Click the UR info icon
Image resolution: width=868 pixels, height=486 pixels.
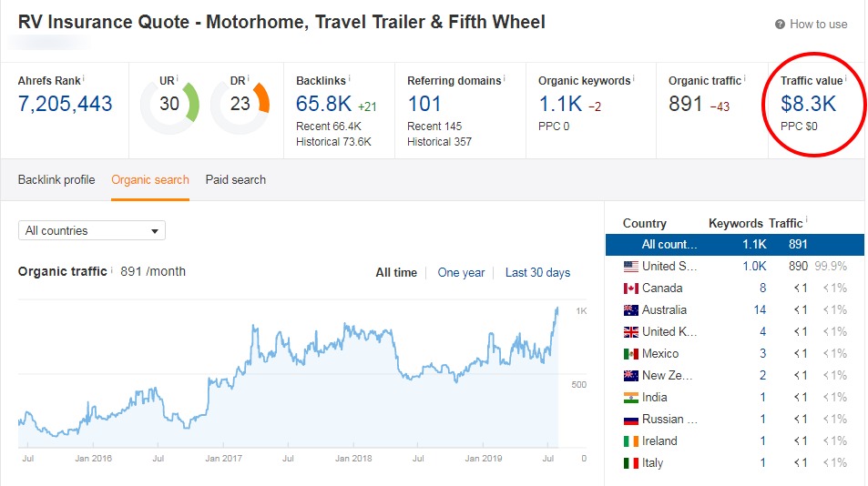pos(177,78)
